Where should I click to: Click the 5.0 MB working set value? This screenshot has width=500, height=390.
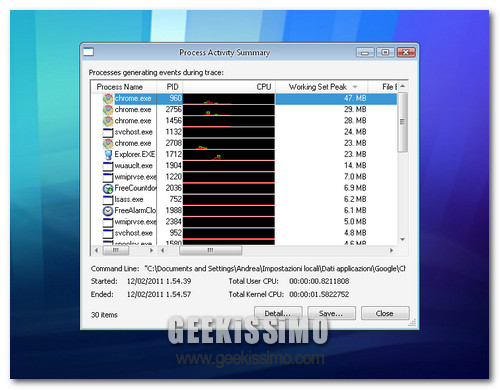click(355, 222)
